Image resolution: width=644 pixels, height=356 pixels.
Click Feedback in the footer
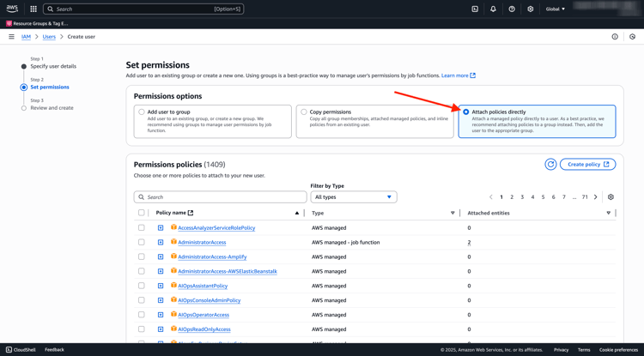point(54,350)
